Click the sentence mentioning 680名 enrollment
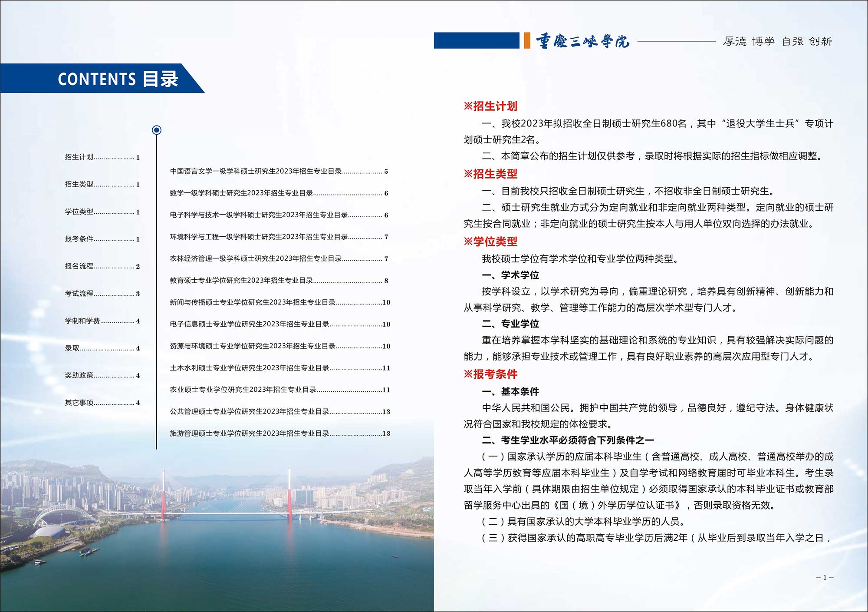 tap(648, 132)
